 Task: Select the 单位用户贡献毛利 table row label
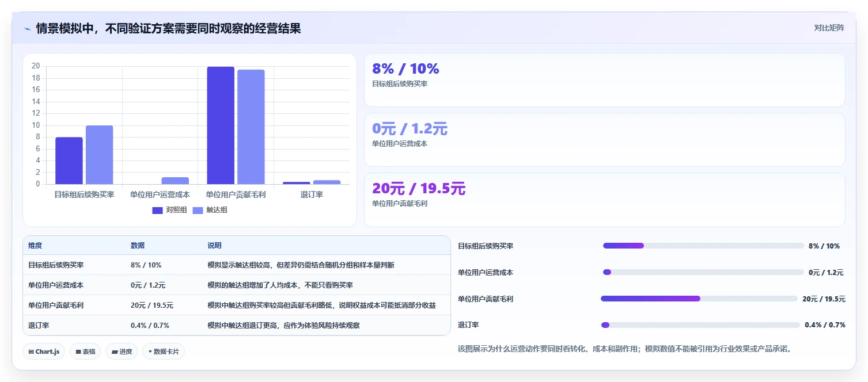pyautogui.click(x=56, y=305)
